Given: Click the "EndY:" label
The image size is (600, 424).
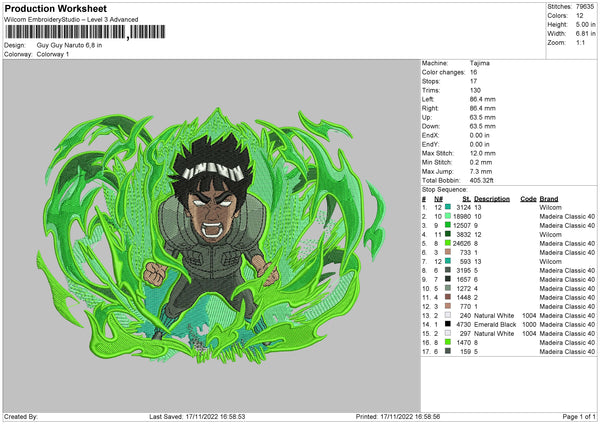Looking at the screenshot, I should (x=430, y=144).
